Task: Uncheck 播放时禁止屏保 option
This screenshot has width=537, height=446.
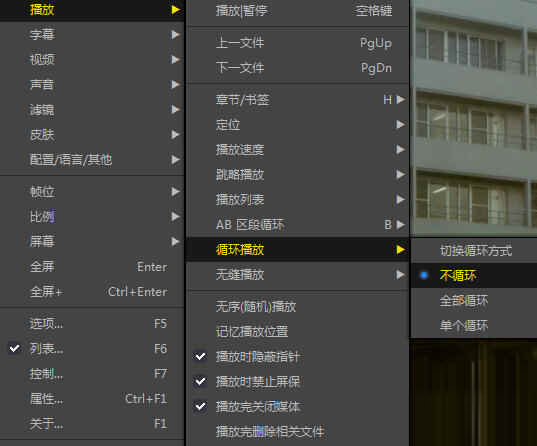Action: pos(298,382)
